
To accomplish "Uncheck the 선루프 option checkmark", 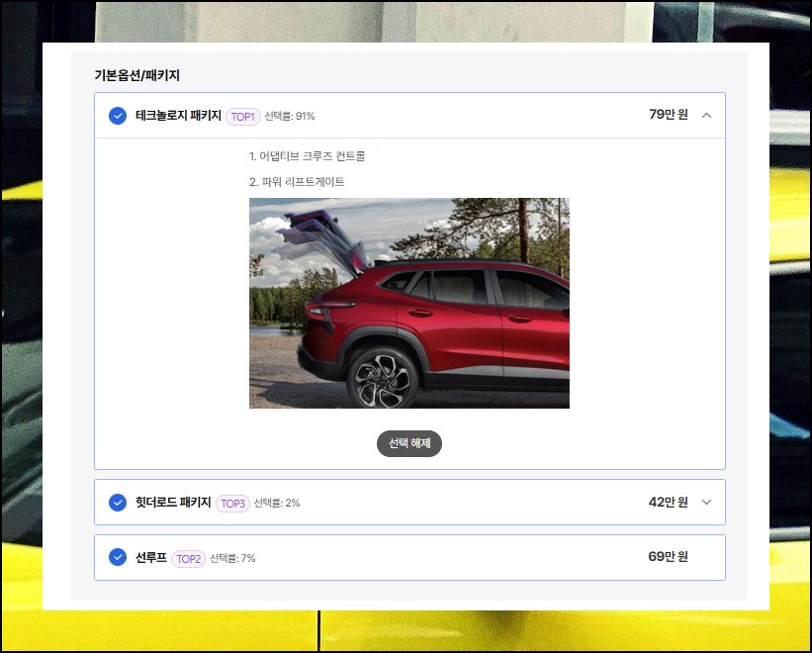I will pos(118,557).
